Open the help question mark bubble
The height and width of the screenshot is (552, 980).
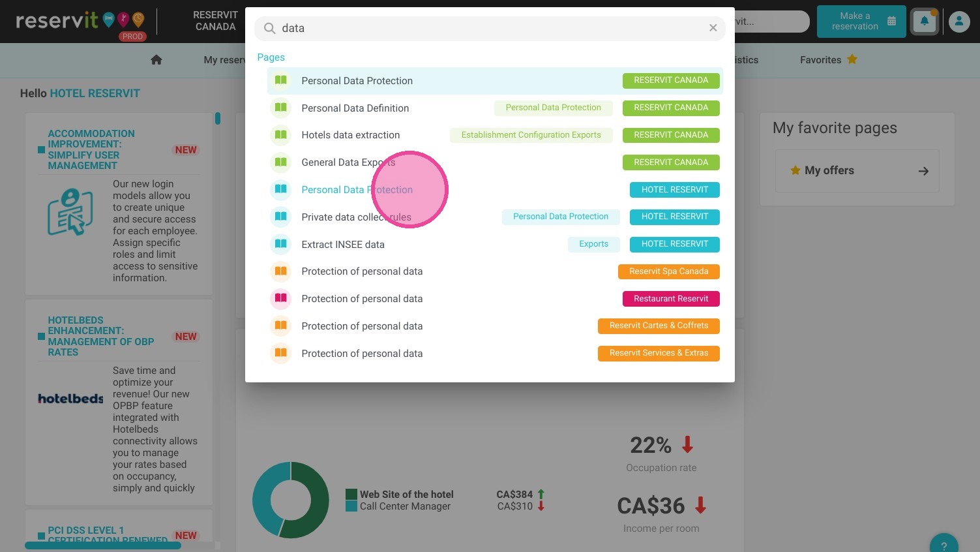(x=943, y=544)
